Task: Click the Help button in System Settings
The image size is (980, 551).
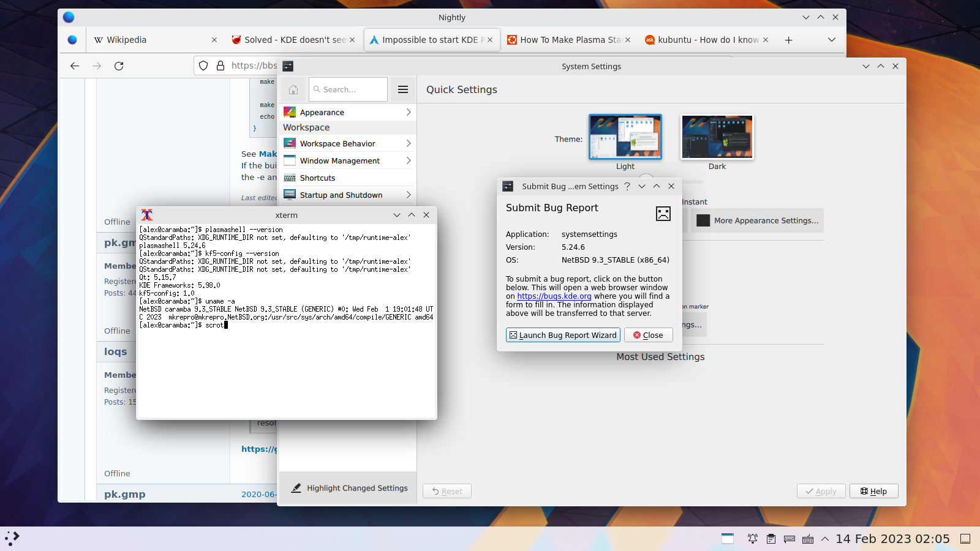Action: 873,491
